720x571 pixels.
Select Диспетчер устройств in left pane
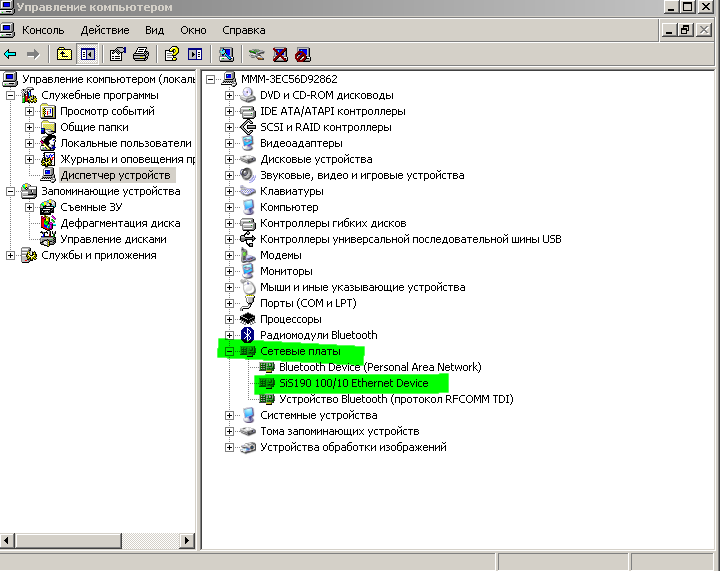point(115,175)
